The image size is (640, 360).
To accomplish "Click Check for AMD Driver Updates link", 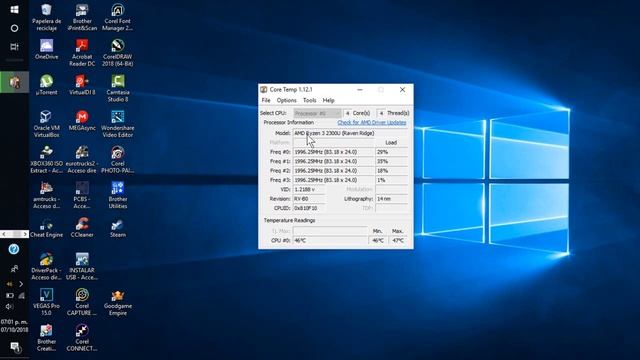I will pyautogui.click(x=372, y=122).
